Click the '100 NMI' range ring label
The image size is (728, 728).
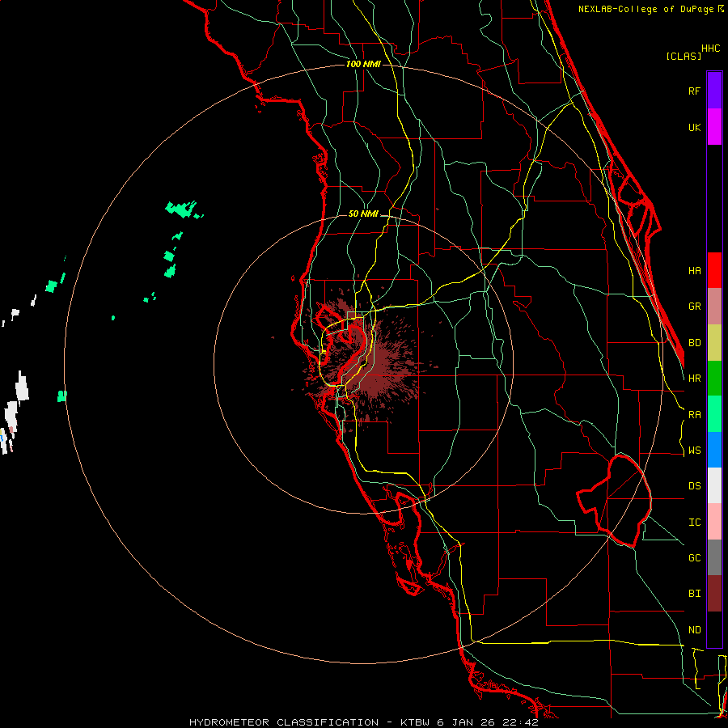pyautogui.click(x=363, y=64)
